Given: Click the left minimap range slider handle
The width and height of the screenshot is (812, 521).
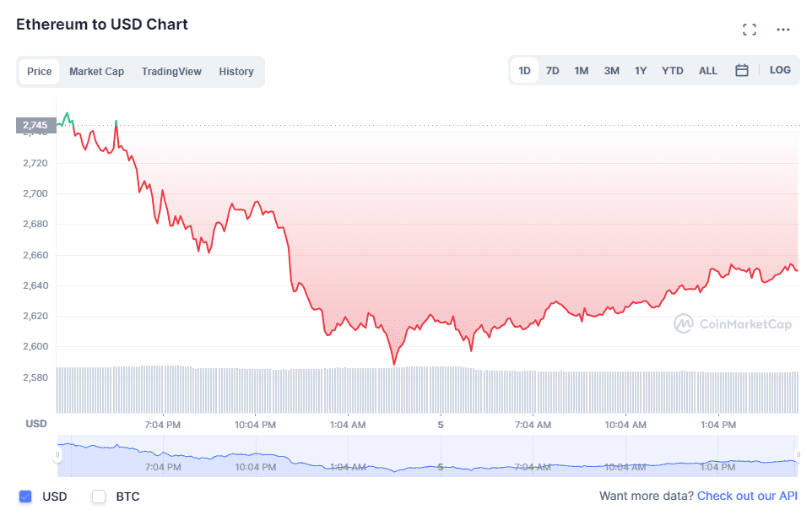Looking at the screenshot, I should click(57, 455).
